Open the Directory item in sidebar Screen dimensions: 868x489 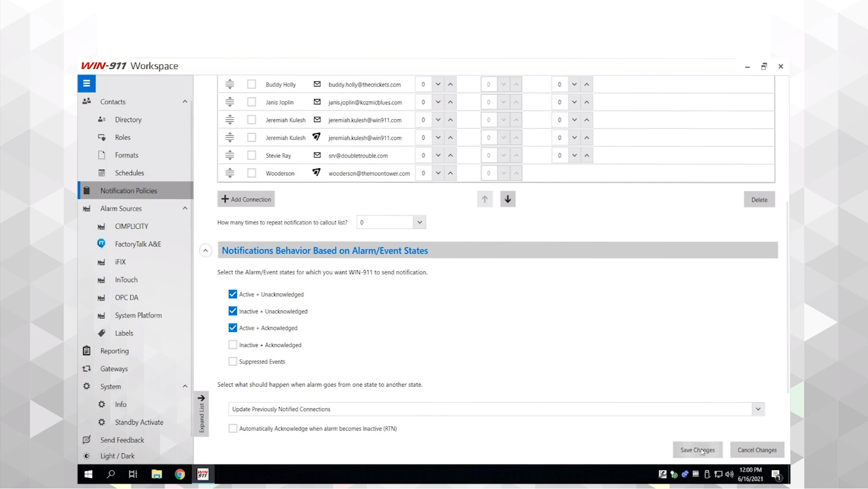click(x=128, y=120)
